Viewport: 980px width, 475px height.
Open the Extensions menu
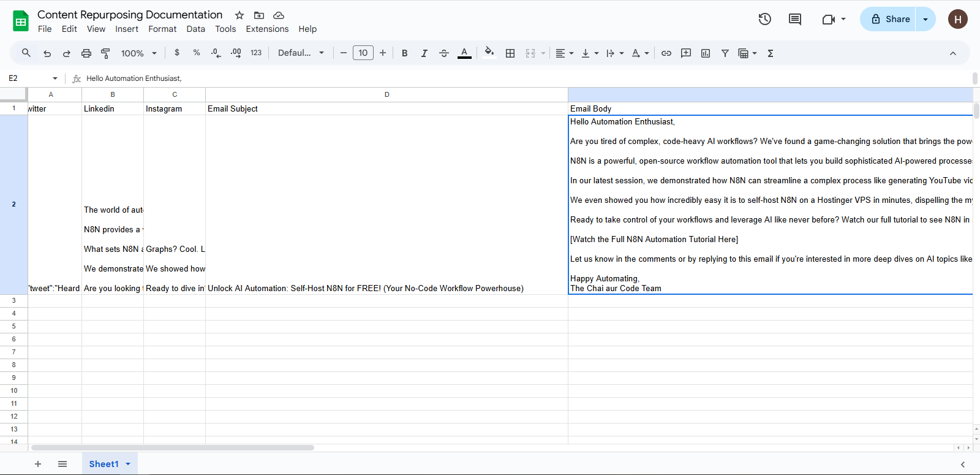coord(267,29)
